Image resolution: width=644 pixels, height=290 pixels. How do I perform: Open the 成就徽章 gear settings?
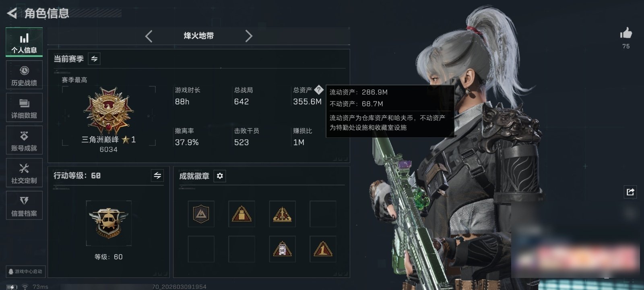coord(220,176)
